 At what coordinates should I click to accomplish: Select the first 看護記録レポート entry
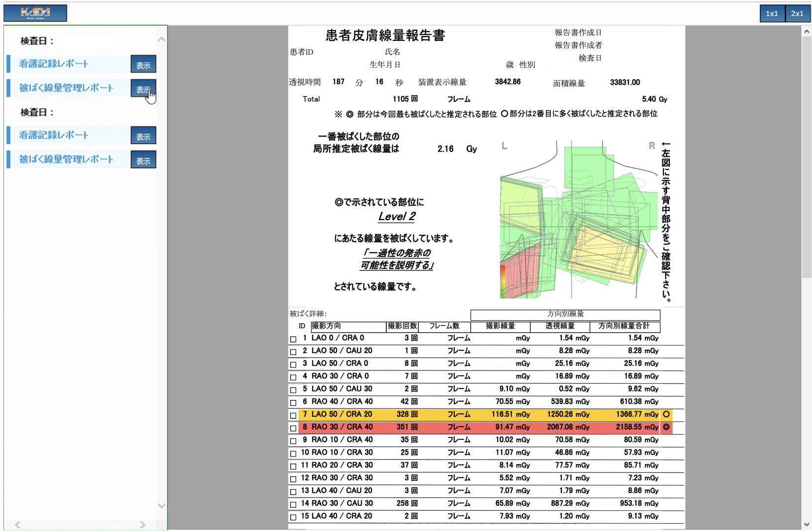tap(67, 64)
